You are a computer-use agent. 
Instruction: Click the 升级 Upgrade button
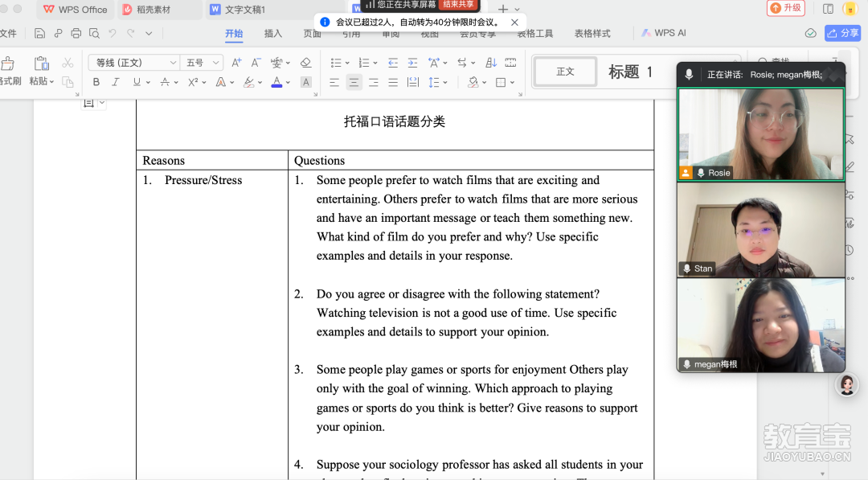[x=786, y=8]
